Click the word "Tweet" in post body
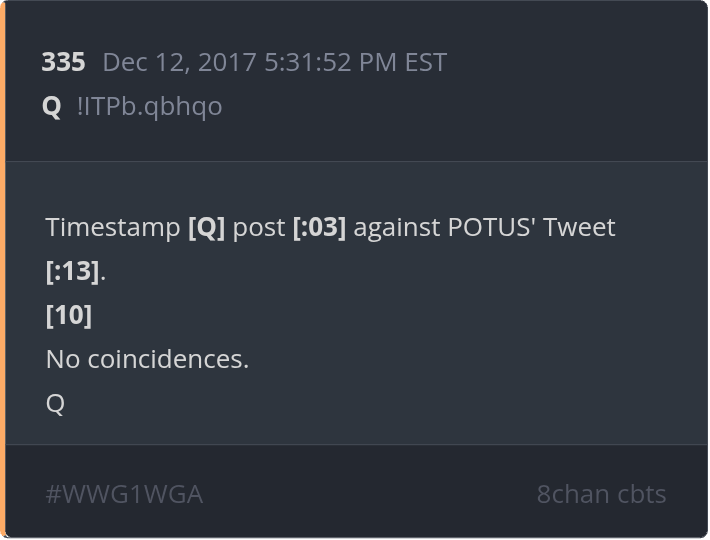710x540 pixels. click(582, 227)
